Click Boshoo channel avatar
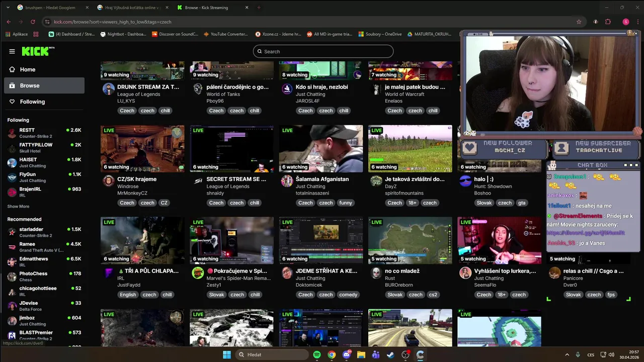 pyautogui.click(x=465, y=181)
